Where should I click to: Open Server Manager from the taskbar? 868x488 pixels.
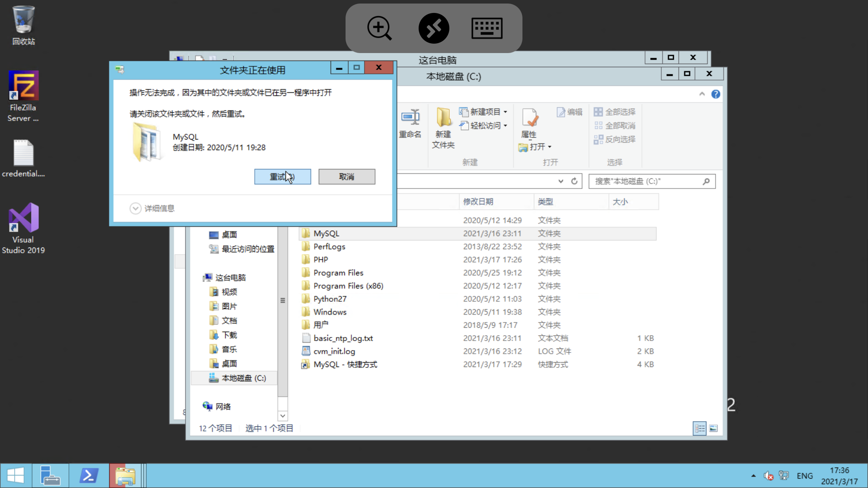click(50, 475)
